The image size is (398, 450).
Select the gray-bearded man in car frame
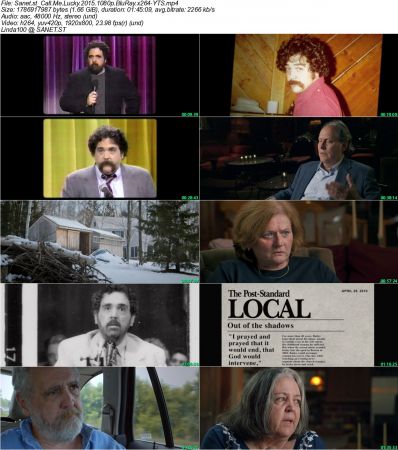pos(100,408)
